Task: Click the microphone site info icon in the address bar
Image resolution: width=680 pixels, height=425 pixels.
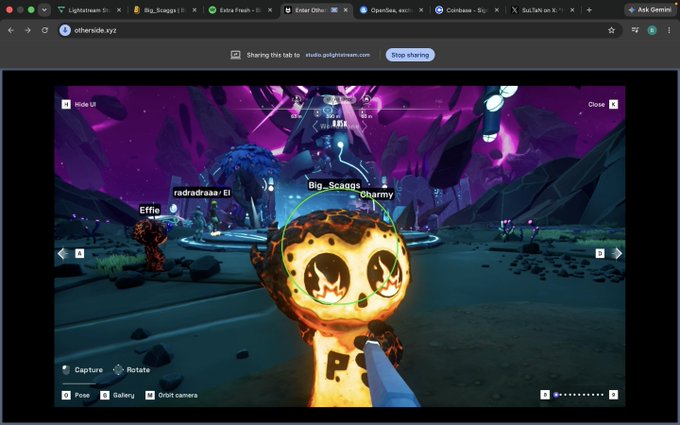Action: (65, 30)
